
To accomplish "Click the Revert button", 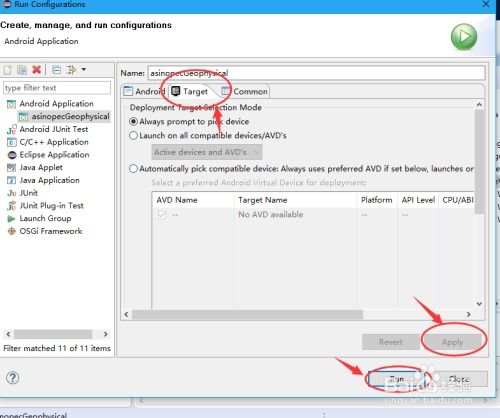I will [x=391, y=342].
